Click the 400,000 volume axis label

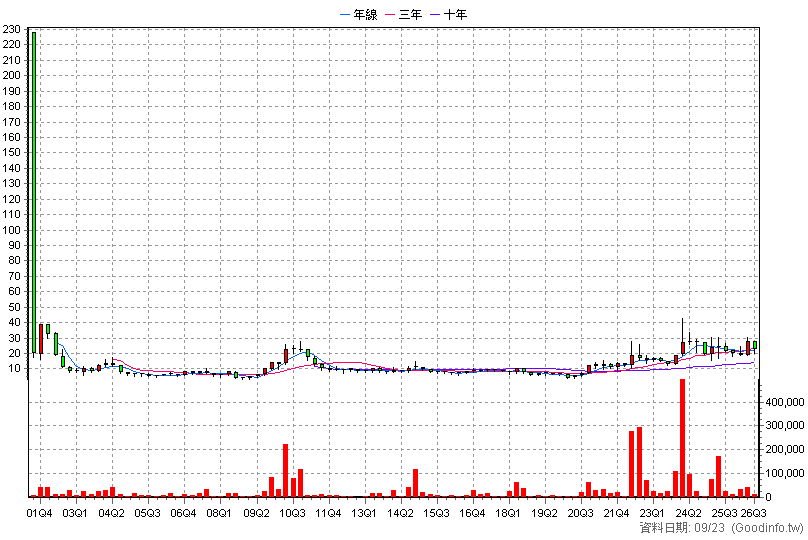point(785,402)
